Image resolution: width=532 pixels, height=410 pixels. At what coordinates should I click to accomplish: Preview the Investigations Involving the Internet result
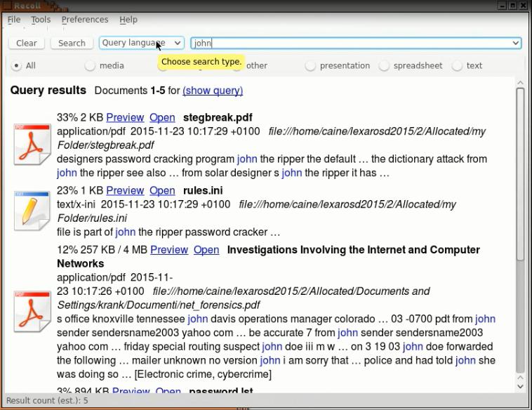point(169,250)
